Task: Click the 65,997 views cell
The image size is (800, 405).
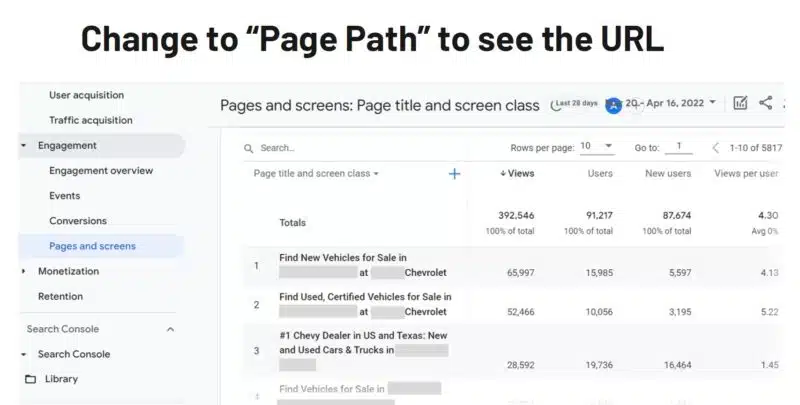Action: tap(520, 273)
